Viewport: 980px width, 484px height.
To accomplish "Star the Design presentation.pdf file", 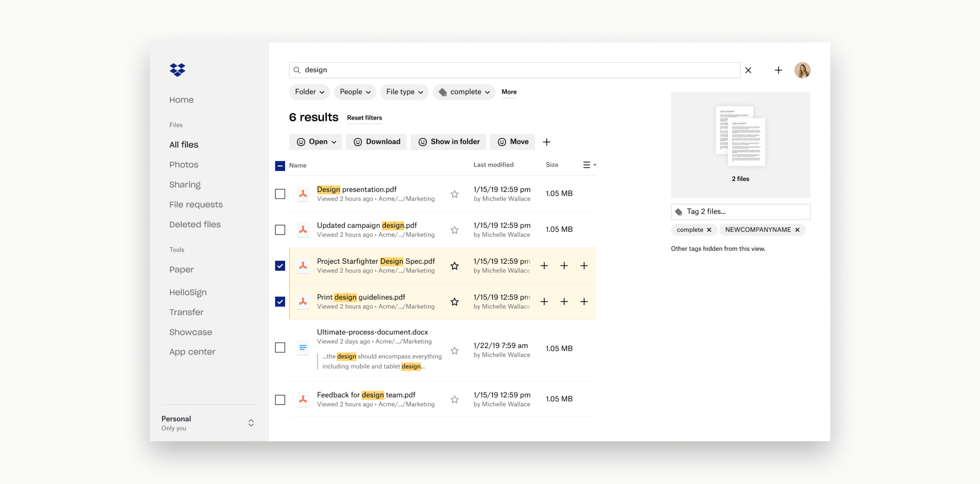I will 454,194.
